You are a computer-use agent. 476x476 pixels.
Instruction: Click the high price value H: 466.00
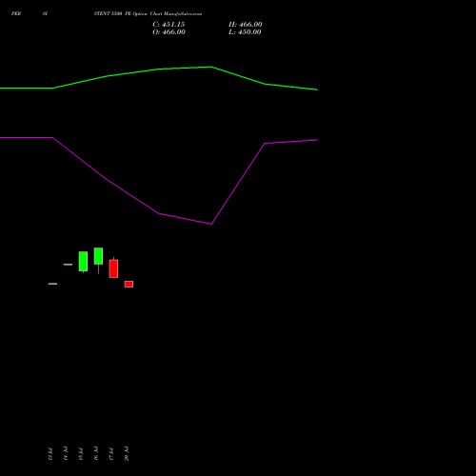click(246, 25)
